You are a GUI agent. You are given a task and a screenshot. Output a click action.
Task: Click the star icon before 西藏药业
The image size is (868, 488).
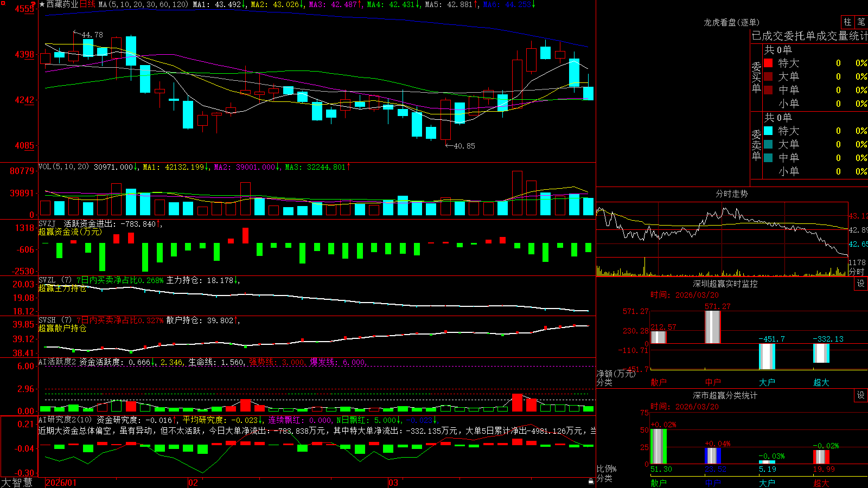click(42, 4)
